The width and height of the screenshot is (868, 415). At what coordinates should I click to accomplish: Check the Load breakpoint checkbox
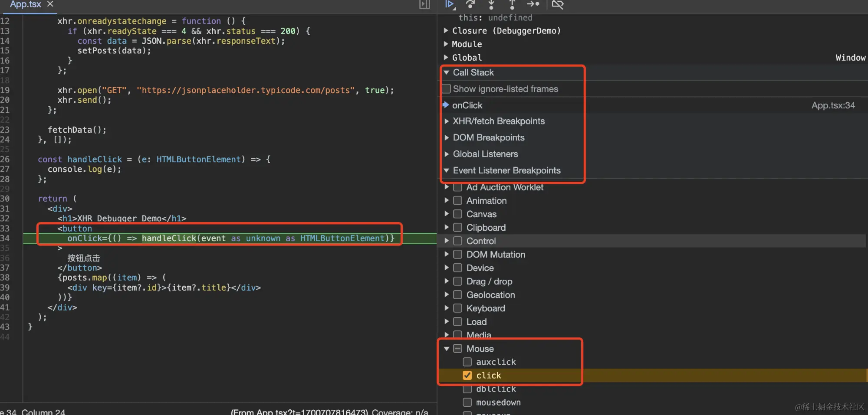coord(457,322)
